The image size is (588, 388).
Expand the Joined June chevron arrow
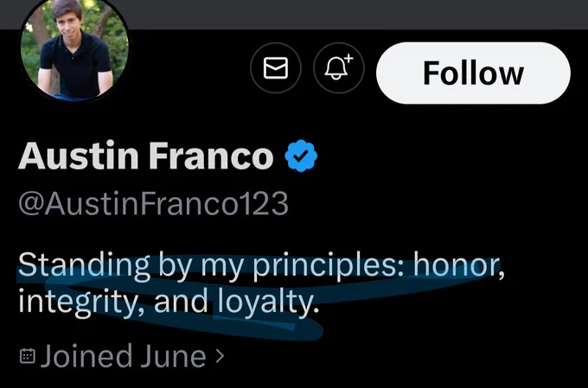[x=220, y=356]
